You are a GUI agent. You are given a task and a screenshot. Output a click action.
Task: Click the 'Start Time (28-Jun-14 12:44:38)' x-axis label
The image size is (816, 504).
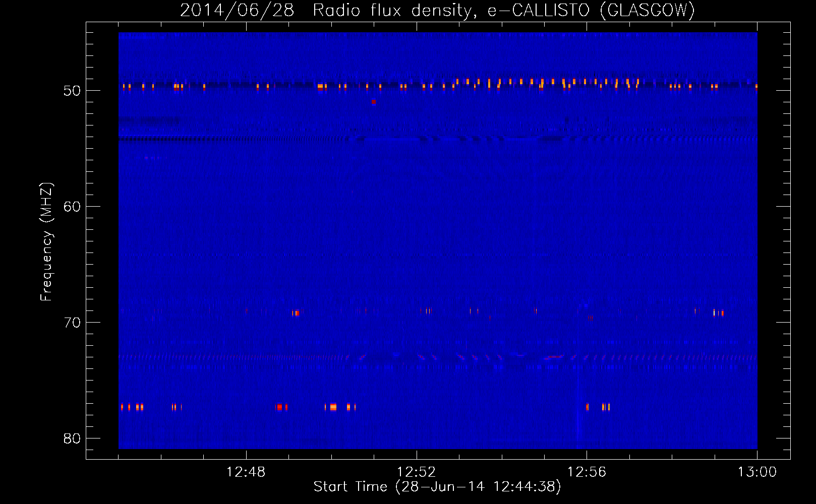[437, 487]
